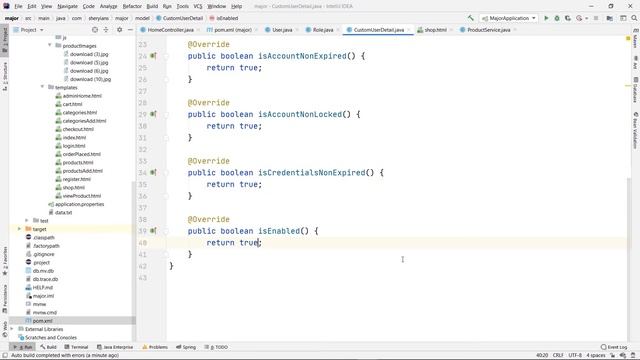Click the UTF-8 encoding status widget
The height and width of the screenshot is (360, 640).
(x=575, y=355)
